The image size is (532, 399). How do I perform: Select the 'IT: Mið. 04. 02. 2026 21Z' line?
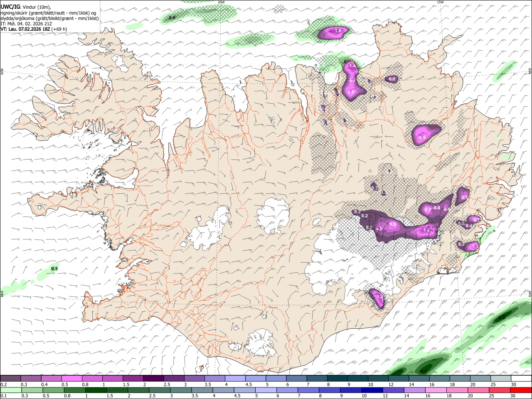pos(27,24)
